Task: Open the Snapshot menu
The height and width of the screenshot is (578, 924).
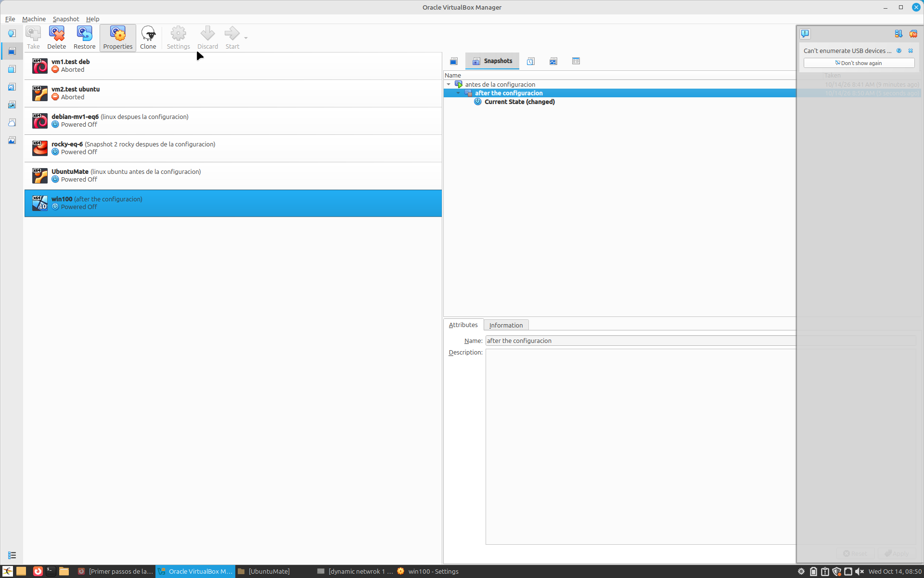Action: tap(66, 19)
